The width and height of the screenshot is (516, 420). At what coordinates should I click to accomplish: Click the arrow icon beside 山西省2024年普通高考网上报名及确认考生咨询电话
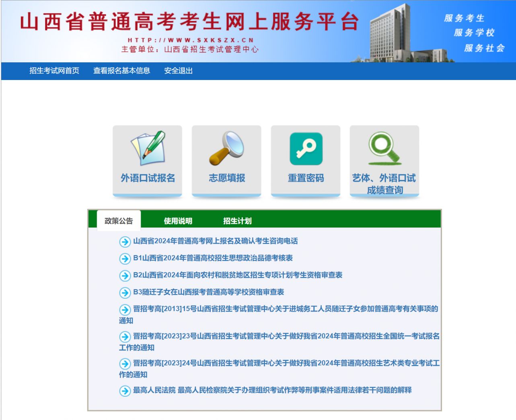click(x=125, y=242)
